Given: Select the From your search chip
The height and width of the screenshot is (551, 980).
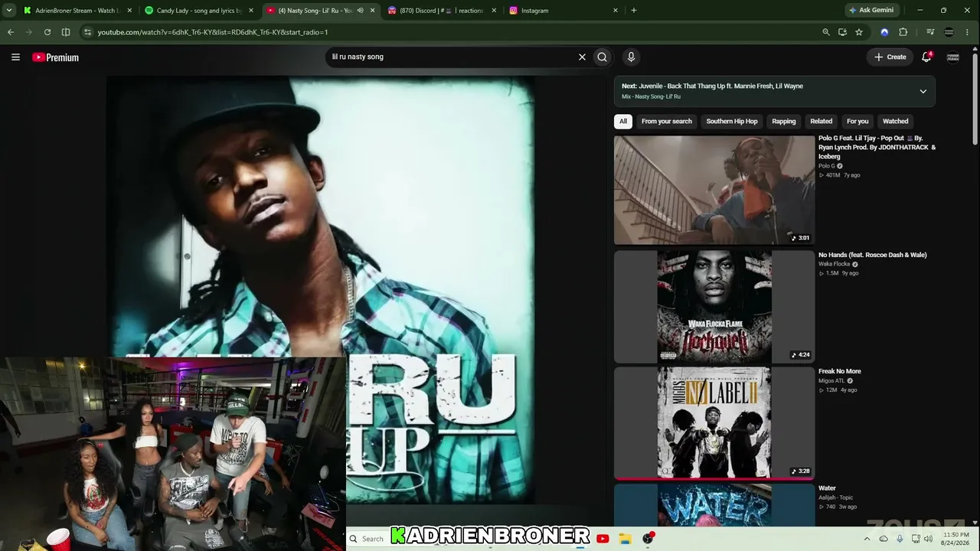Looking at the screenshot, I should click(667, 121).
